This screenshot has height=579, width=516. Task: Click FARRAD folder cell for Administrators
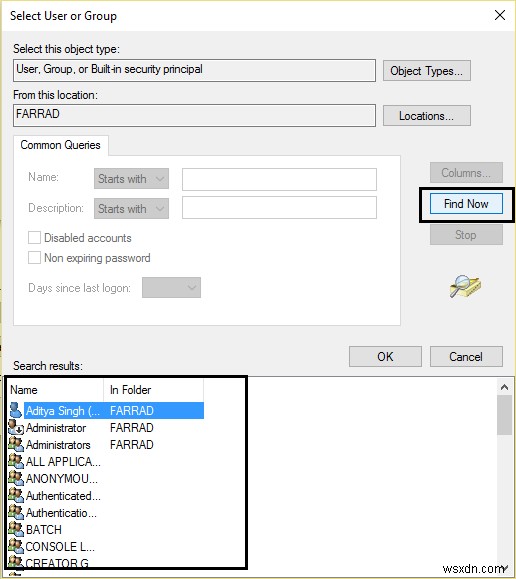pyautogui.click(x=132, y=445)
